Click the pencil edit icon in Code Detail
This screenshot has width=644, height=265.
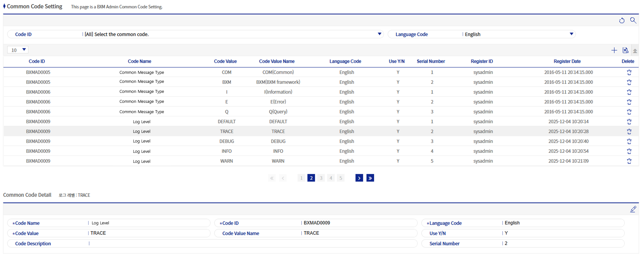(633, 209)
